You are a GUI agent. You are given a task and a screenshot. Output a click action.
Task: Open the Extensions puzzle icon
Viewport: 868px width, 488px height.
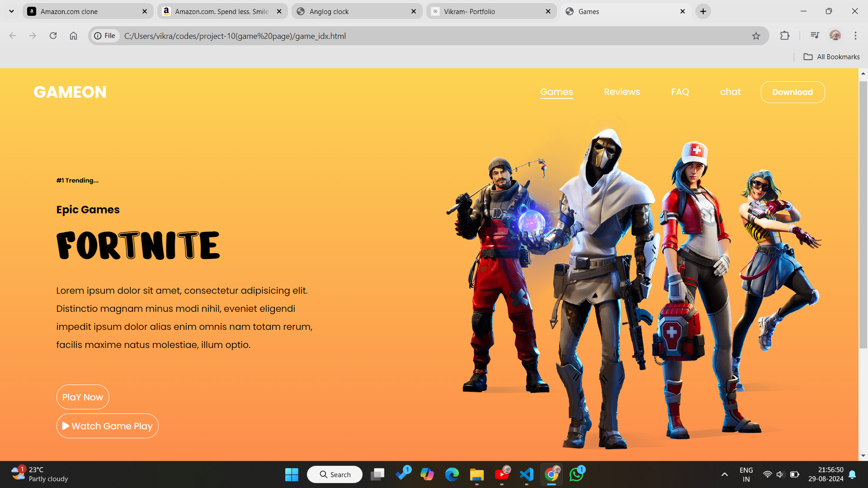point(785,36)
